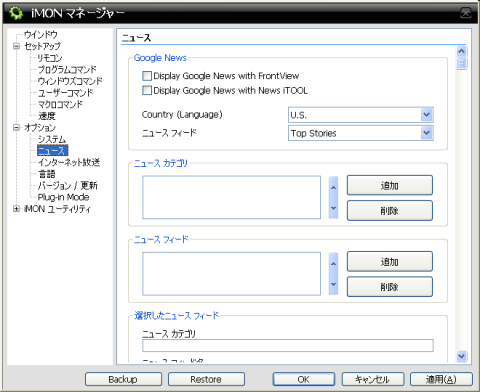This screenshot has width=480, height=392.
Task: Enable Display Google News with News iTOOL
Action: [147, 90]
